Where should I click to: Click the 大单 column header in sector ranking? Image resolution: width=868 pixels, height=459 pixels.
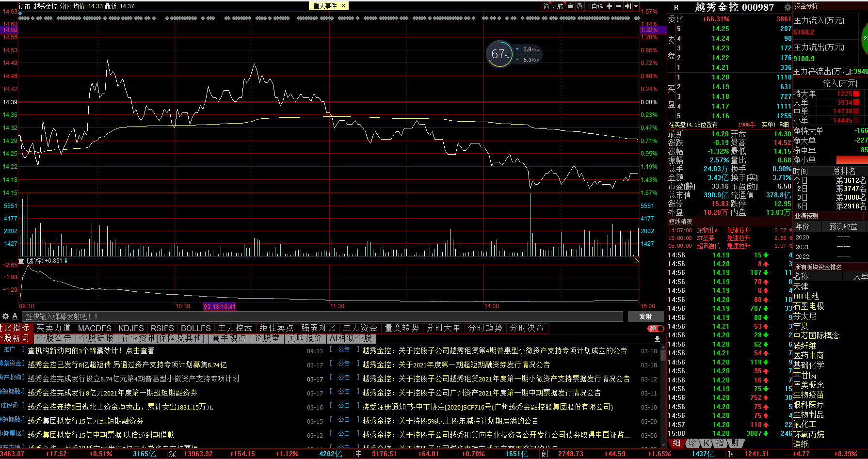click(x=860, y=276)
